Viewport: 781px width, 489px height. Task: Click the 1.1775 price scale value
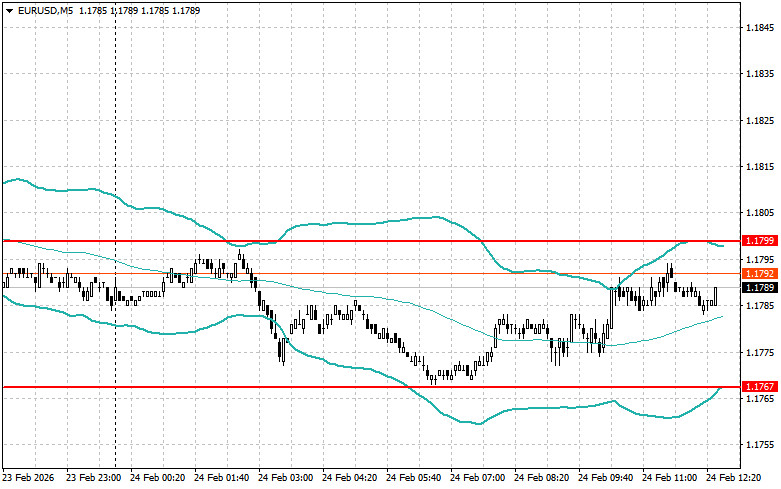[760, 353]
